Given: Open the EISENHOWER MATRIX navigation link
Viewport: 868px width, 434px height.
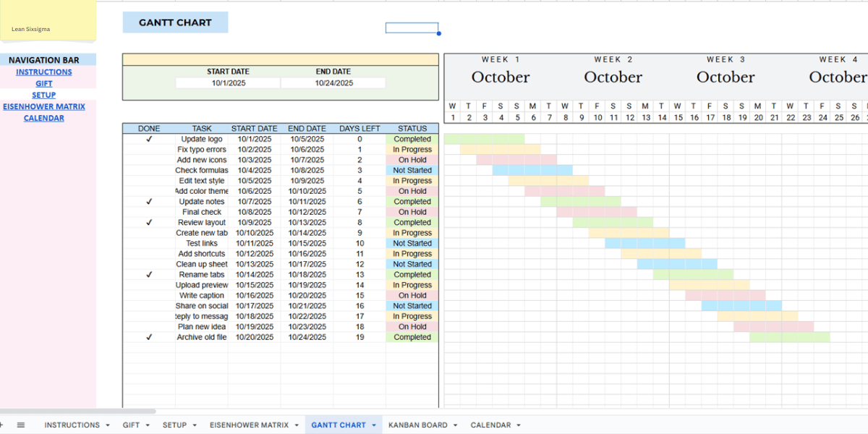Looking at the screenshot, I should [x=44, y=106].
